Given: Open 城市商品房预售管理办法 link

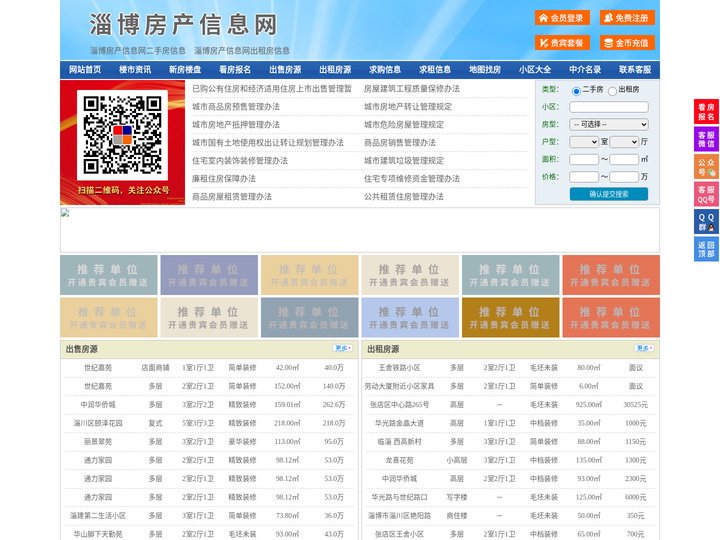Looking at the screenshot, I should point(236,107).
